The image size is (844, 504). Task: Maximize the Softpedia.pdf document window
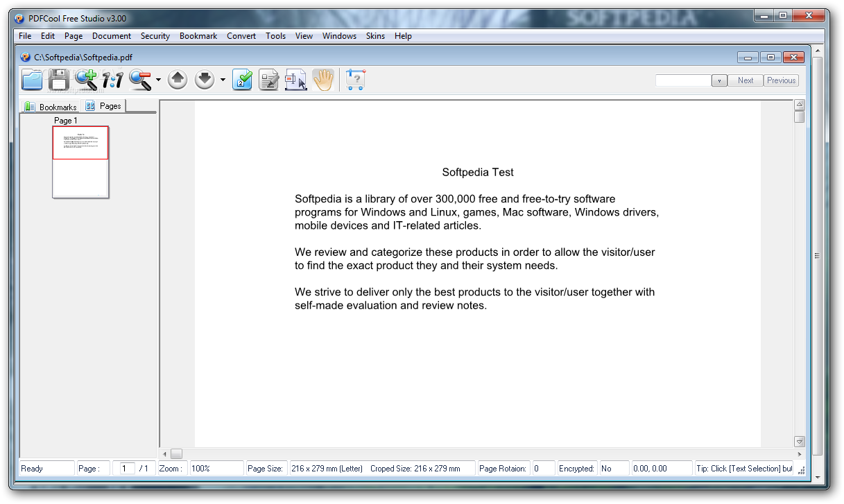(x=770, y=58)
